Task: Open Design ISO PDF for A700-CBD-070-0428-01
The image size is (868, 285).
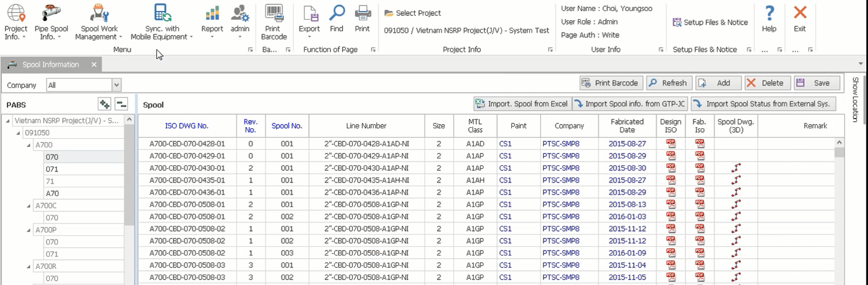Action: (670, 144)
